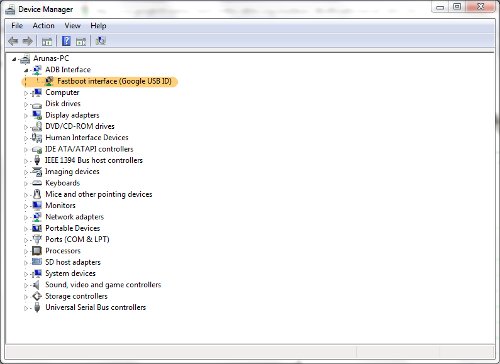Open the File menu

tap(17, 26)
